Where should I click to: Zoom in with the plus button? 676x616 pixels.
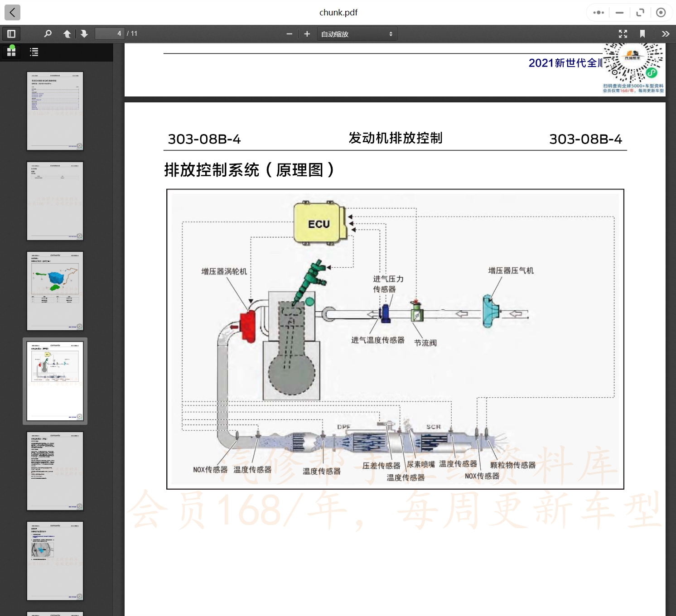point(307,34)
